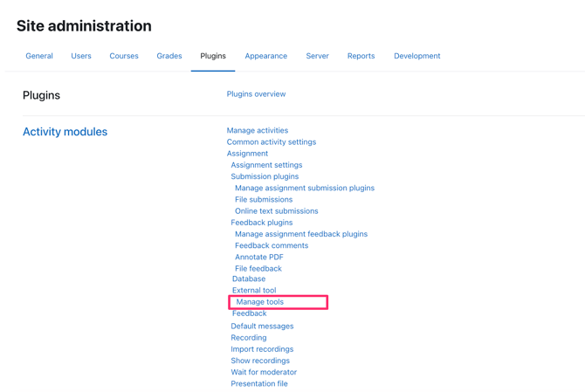Open Wait for moderator settings
585x392 pixels.
(264, 372)
